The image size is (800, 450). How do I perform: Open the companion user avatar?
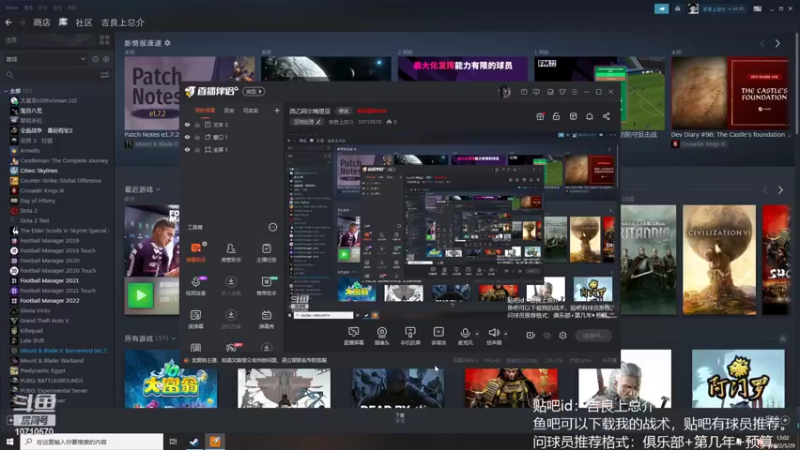click(x=505, y=92)
